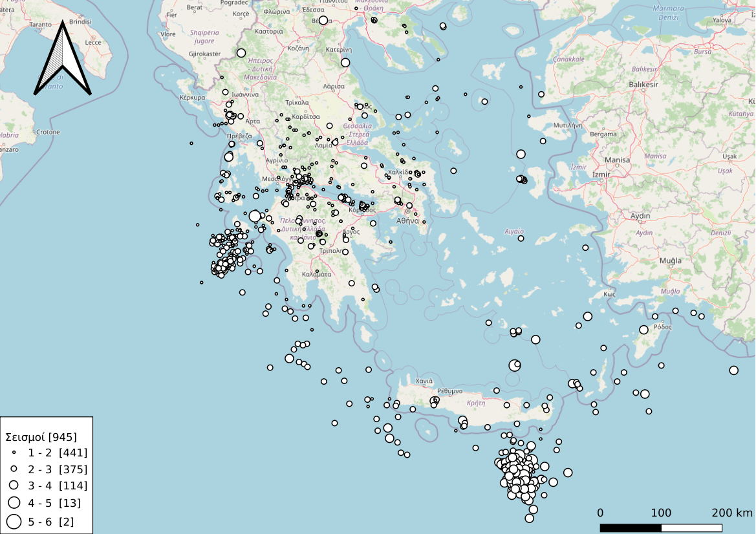Click the 2 - 3 magnitude legend circle
This screenshot has width=756, height=534.
click(x=14, y=469)
